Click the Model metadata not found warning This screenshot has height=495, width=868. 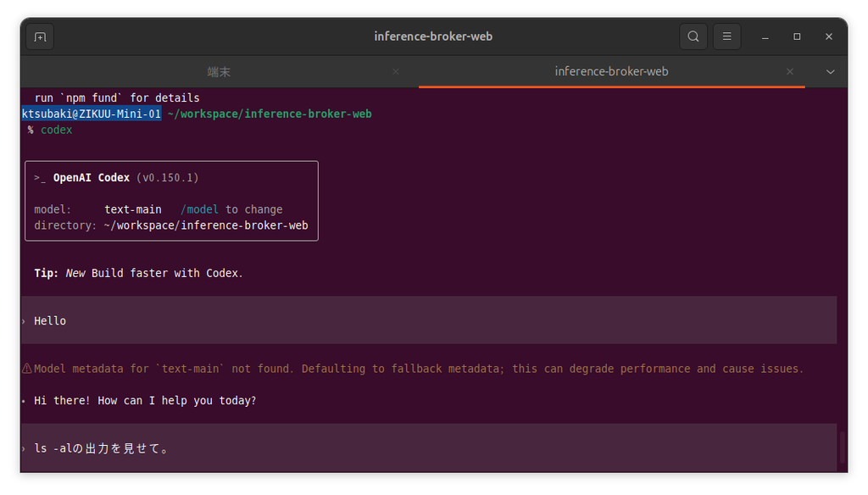[419, 369]
